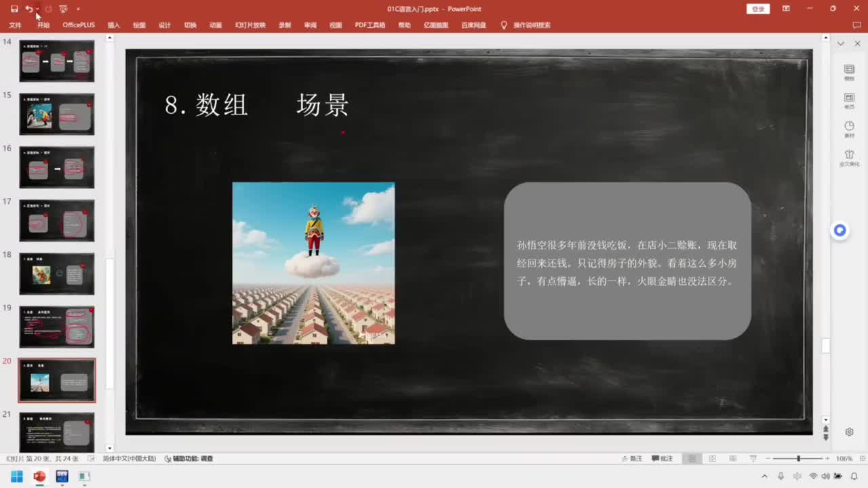Screen dimensions: 868x488
Task: Close the right-side task pane
Action: pyautogui.click(x=857, y=43)
